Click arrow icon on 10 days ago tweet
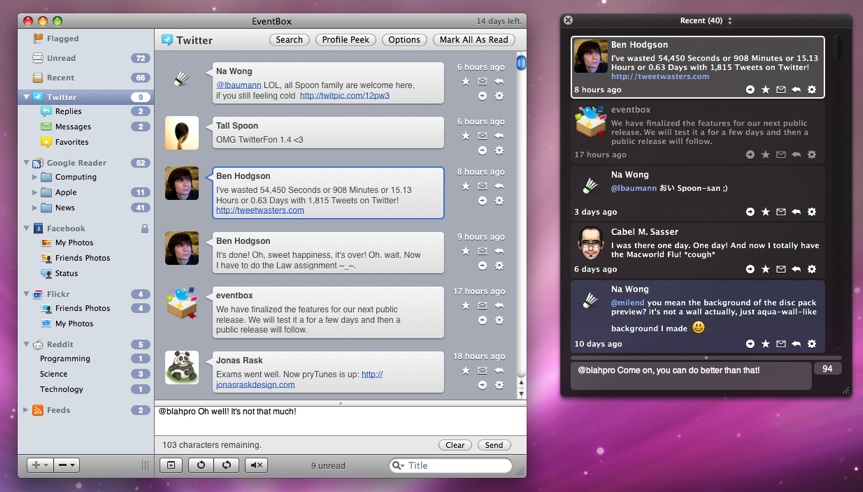The width and height of the screenshot is (863, 492). (x=750, y=344)
